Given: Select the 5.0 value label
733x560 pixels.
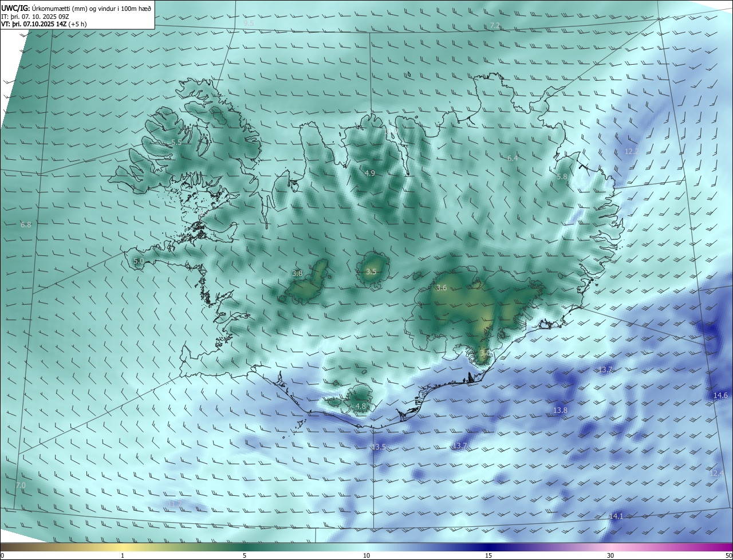Looking at the screenshot, I should coord(139,261).
